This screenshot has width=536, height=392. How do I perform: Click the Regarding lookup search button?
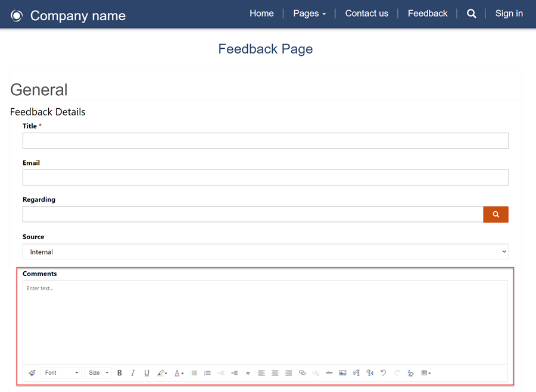496,214
